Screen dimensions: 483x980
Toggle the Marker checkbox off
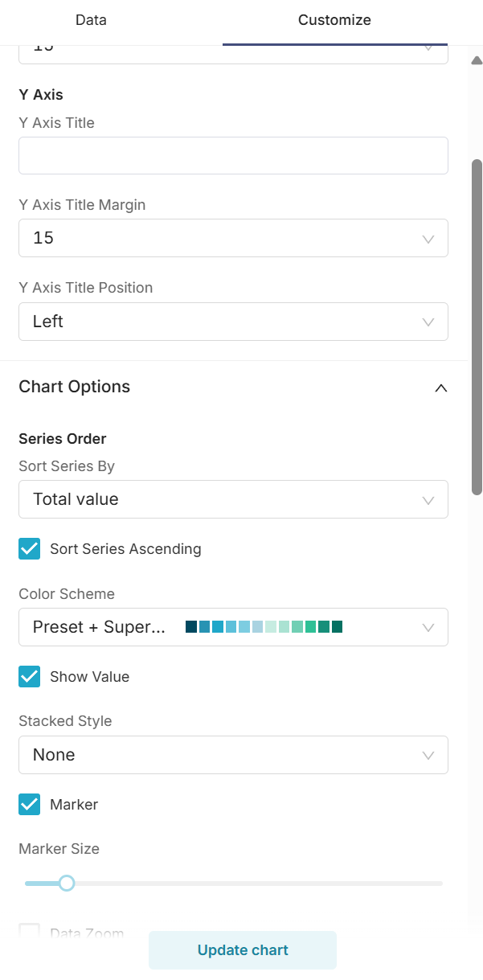click(x=30, y=805)
